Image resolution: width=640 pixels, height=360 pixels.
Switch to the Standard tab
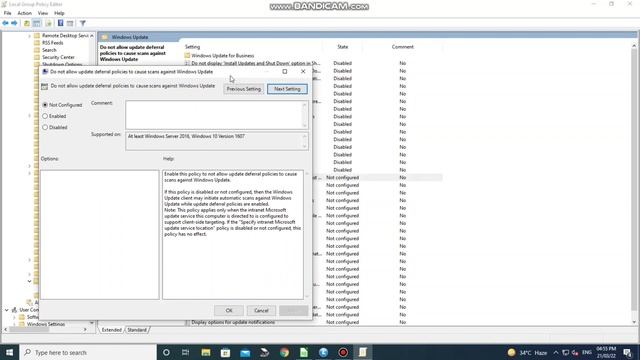[x=137, y=330]
